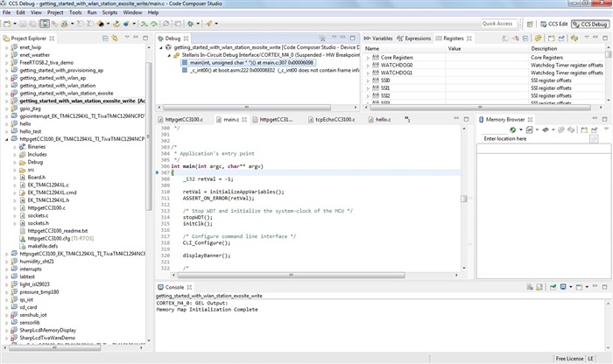
Task: Click Remove All Terminated icon in Debug view
Action: (322, 38)
